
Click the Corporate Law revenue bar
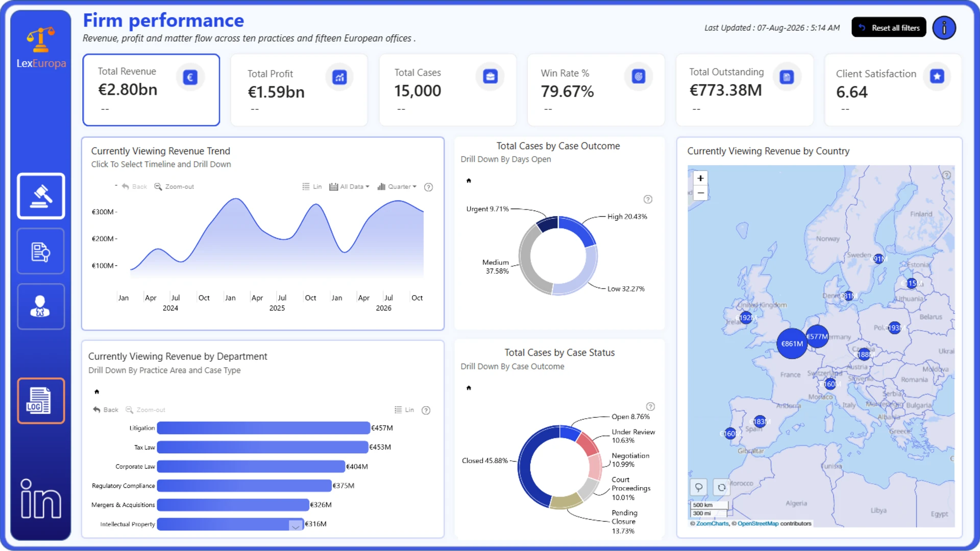[251, 467]
